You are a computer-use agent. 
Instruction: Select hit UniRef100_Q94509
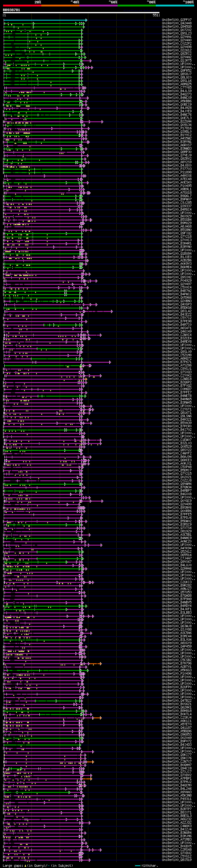click(x=177, y=26)
